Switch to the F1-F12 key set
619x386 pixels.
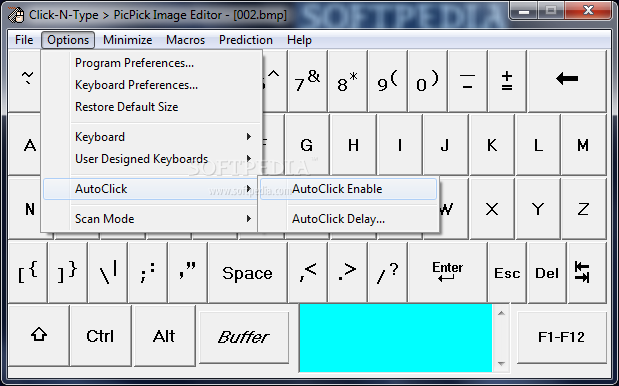561,337
